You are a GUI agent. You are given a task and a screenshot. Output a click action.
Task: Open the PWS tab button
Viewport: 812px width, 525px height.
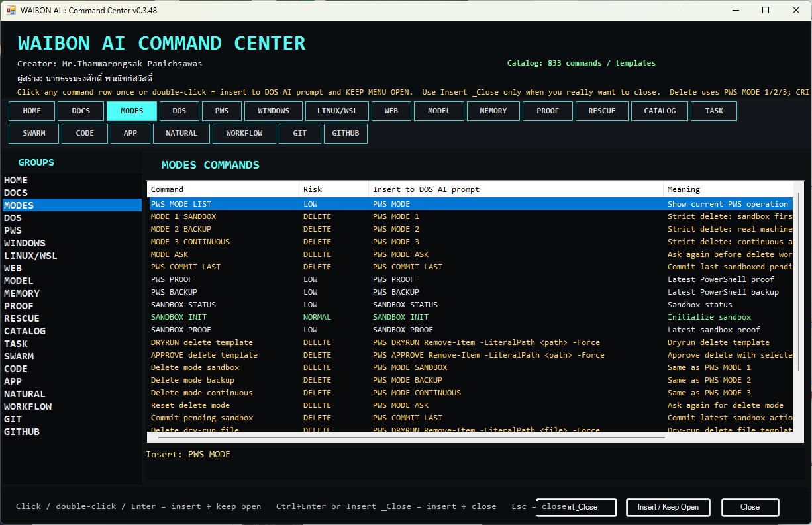tap(222, 111)
